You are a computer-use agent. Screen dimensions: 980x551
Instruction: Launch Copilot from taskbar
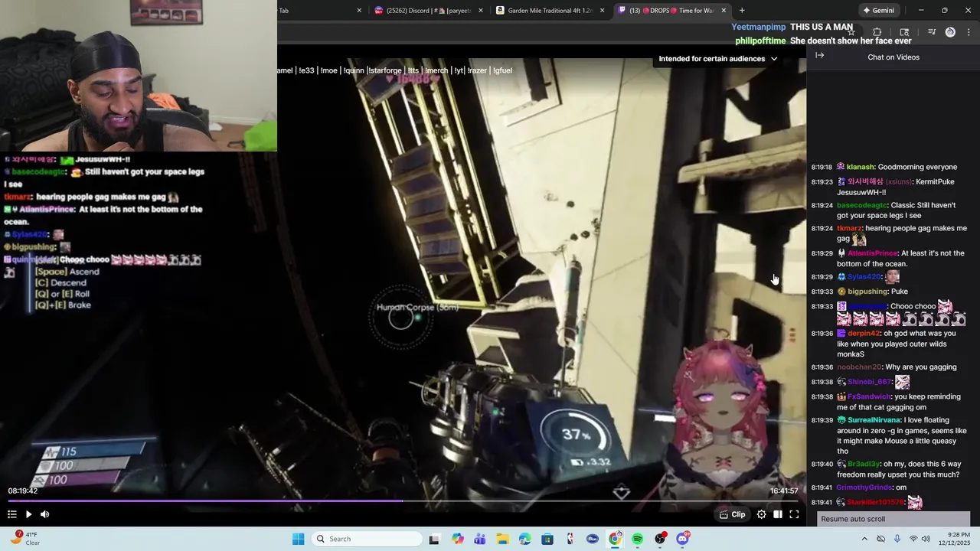tap(458, 539)
